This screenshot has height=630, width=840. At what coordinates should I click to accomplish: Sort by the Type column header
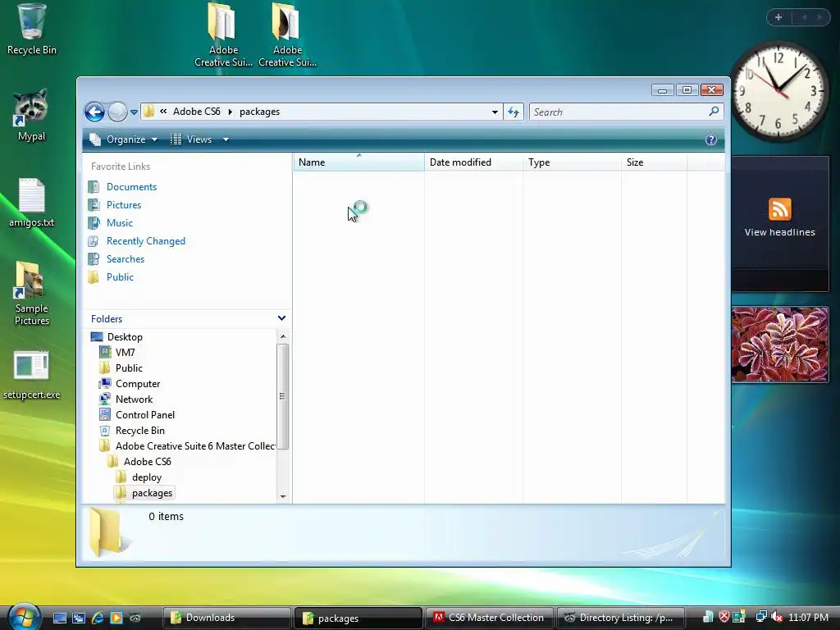572,162
